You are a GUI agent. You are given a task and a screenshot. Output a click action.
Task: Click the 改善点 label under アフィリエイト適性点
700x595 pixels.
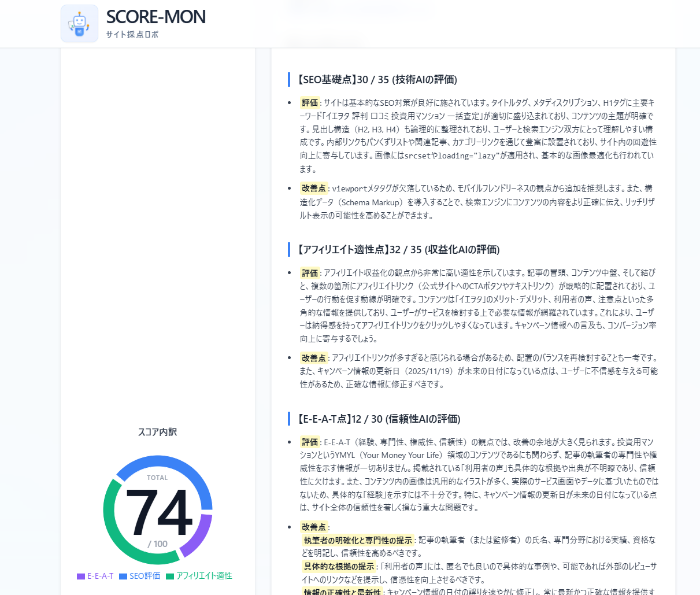[314, 358]
